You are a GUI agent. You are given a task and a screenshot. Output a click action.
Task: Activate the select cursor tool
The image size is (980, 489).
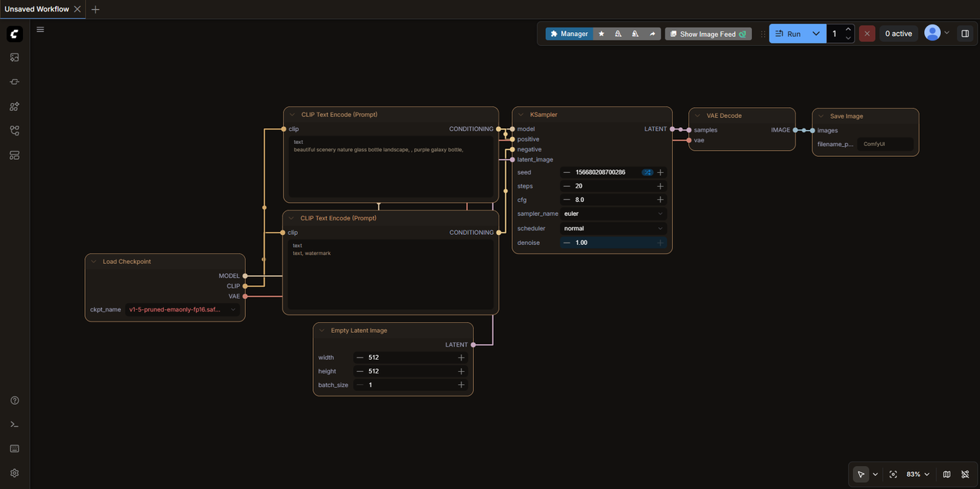coord(861,474)
